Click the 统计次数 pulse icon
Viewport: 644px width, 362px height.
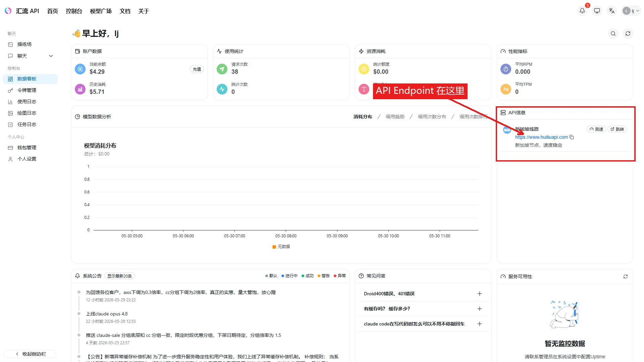point(222,89)
